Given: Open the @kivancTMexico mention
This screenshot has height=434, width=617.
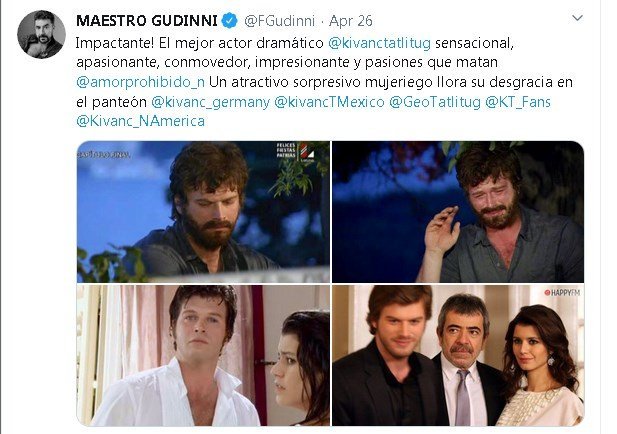Looking at the screenshot, I should coord(329,102).
